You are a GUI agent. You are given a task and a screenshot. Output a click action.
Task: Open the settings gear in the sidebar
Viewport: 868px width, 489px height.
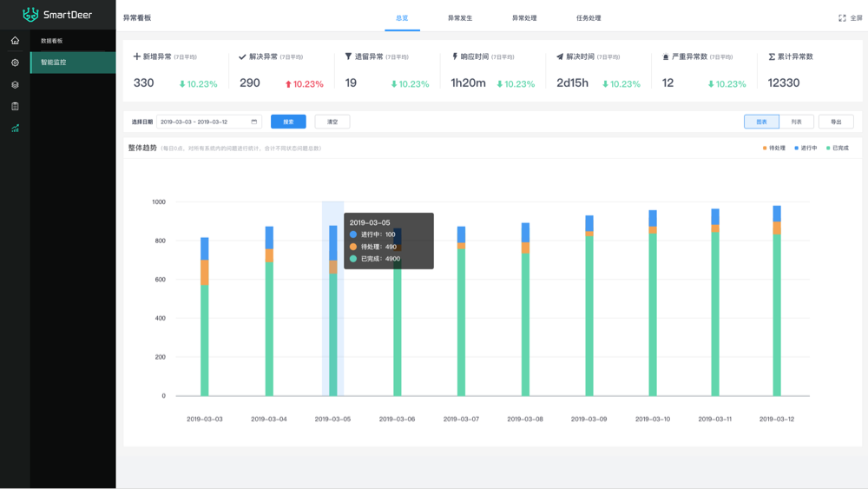[x=15, y=63]
